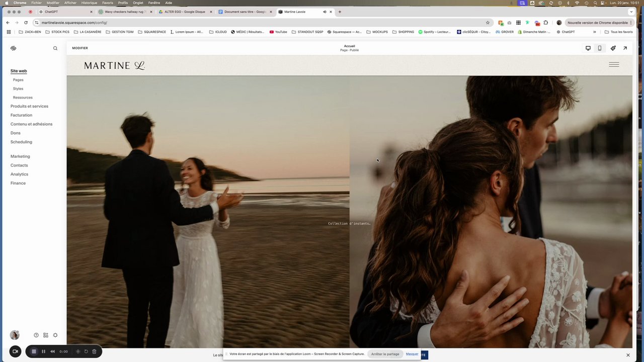Stop the Loom recording
The image size is (644, 362).
click(x=34, y=351)
